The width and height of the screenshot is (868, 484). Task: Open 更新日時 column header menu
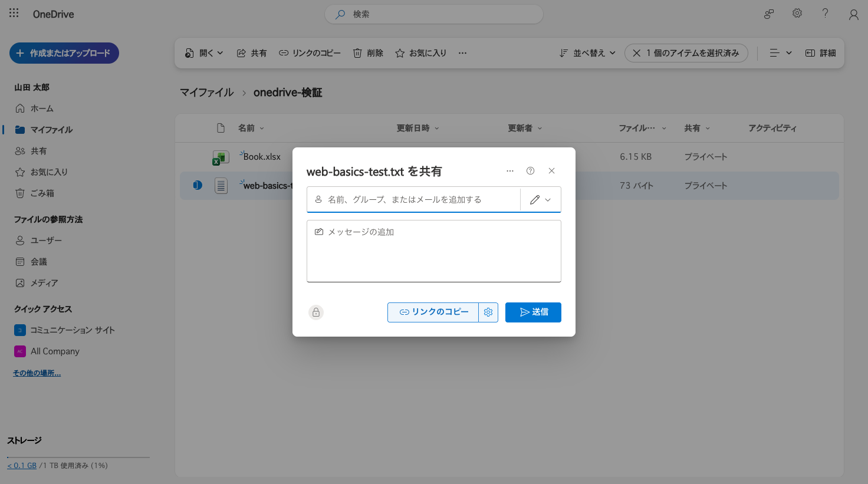pyautogui.click(x=417, y=128)
